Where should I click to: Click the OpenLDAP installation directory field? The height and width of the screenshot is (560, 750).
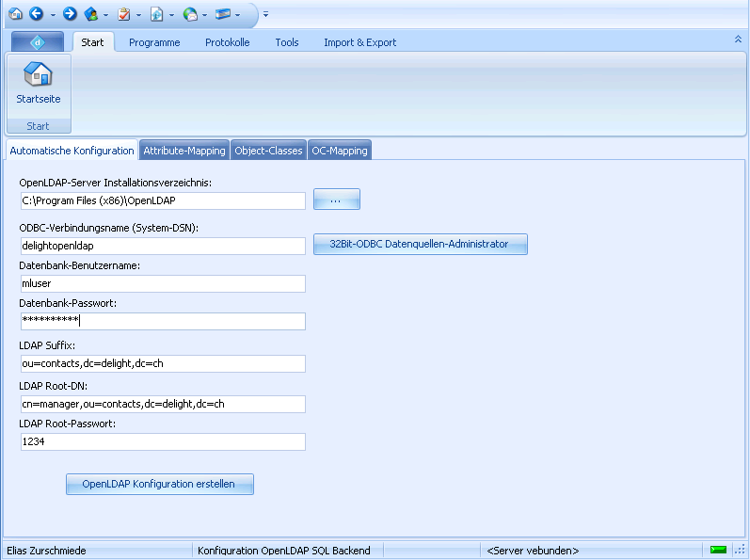pyautogui.click(x=163, y=200)
